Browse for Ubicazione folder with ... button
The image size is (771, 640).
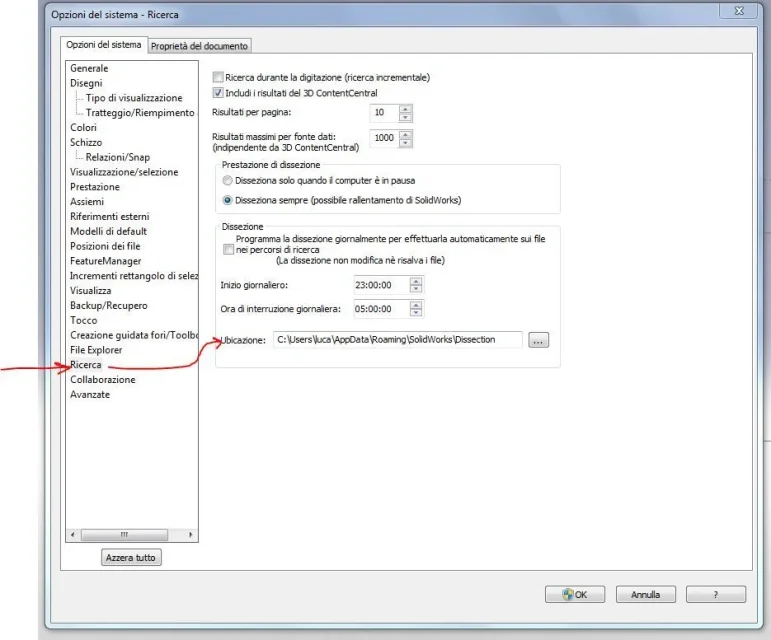(x=538, y=340)
